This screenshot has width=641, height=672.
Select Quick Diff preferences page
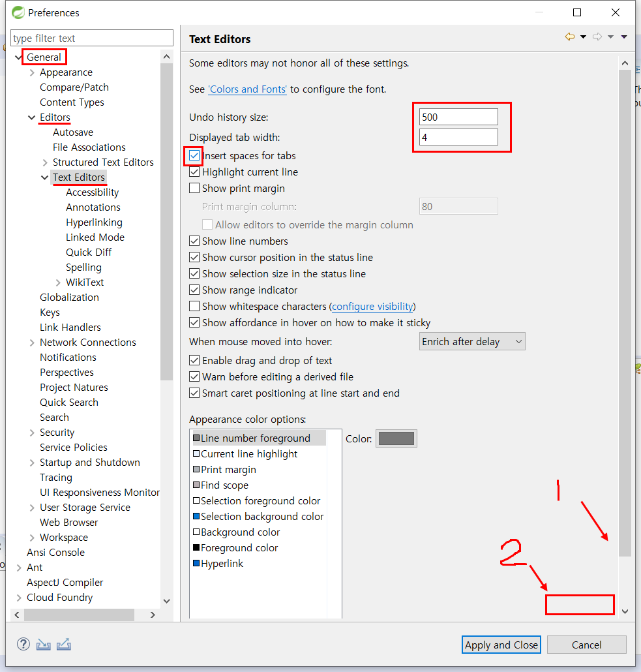(x=89, y=252)
